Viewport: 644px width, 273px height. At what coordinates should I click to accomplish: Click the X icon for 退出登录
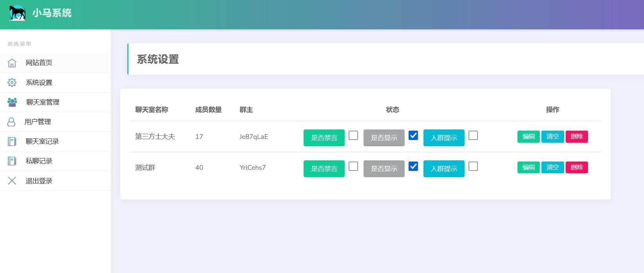point(12,181)
